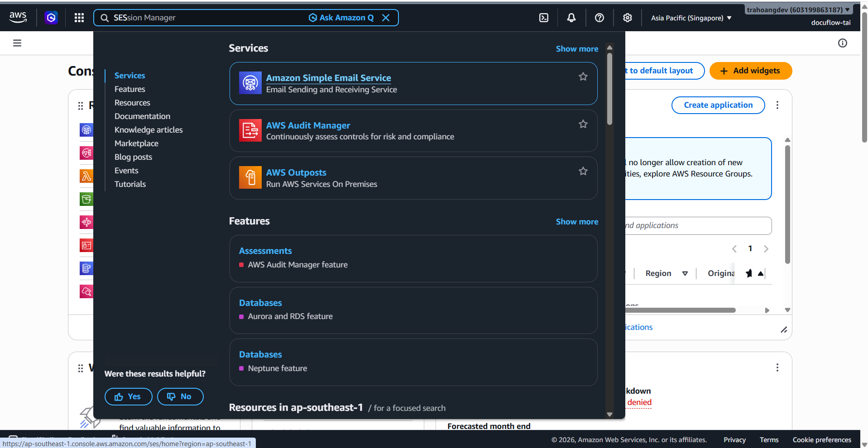The width and height of the screenshot is (868, 448).
Task: Go to the next applications page
Action: pyautogui.click(x=766, y=249)
